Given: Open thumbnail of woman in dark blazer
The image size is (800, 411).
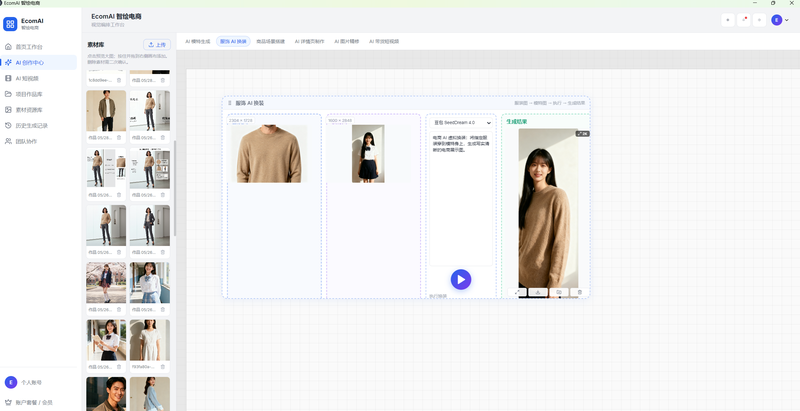Looking at the screenshot, I should coord(150,225).
